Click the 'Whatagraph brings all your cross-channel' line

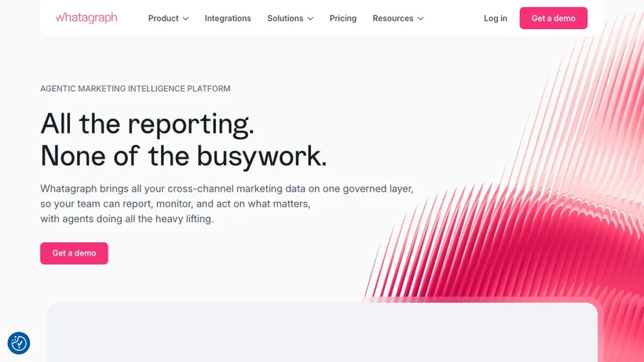[226, 189]
